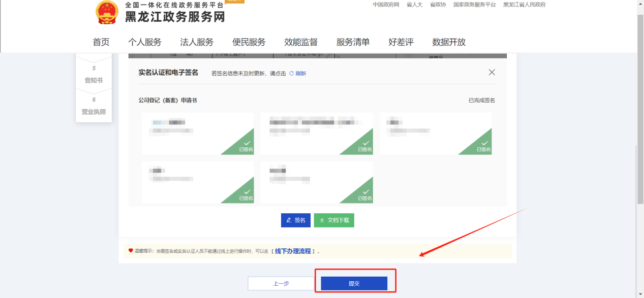Download document via 文档下载 button
This screenshot has width=644, height=298.
click(x=334, y=220)
